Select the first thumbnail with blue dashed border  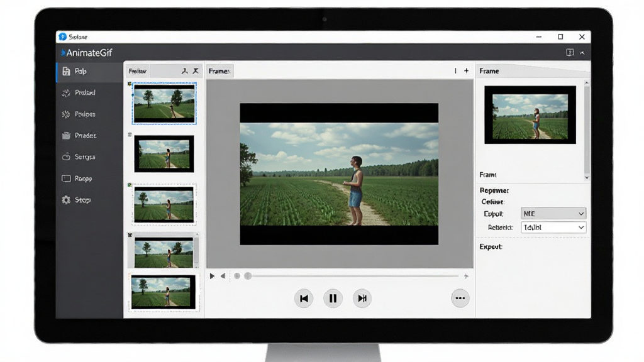click(164, 104)
